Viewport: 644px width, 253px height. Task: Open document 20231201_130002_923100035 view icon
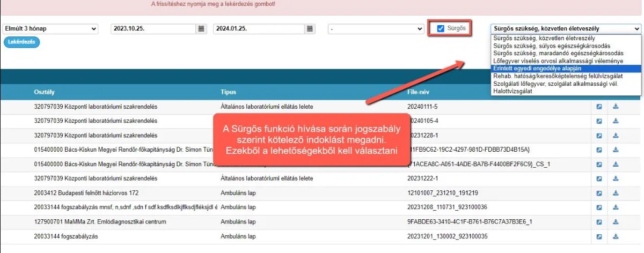click(x=599, y=236)
